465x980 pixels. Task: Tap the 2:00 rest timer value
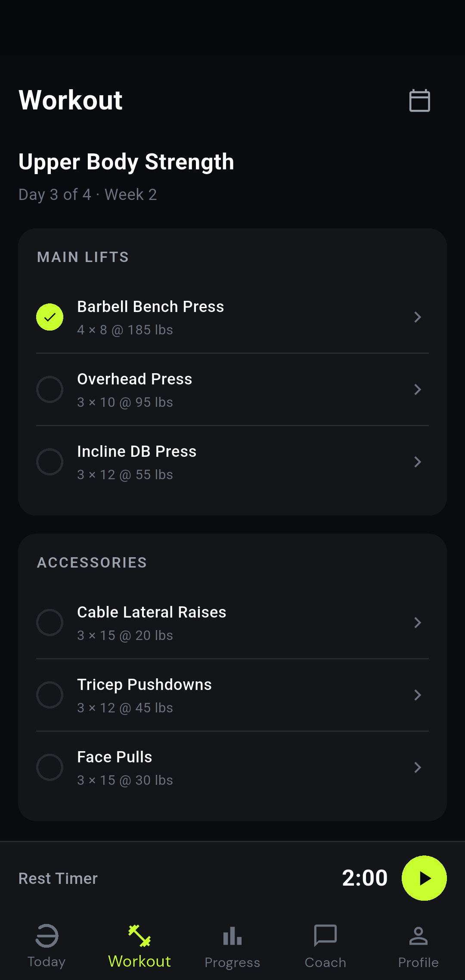click(365, 878)
